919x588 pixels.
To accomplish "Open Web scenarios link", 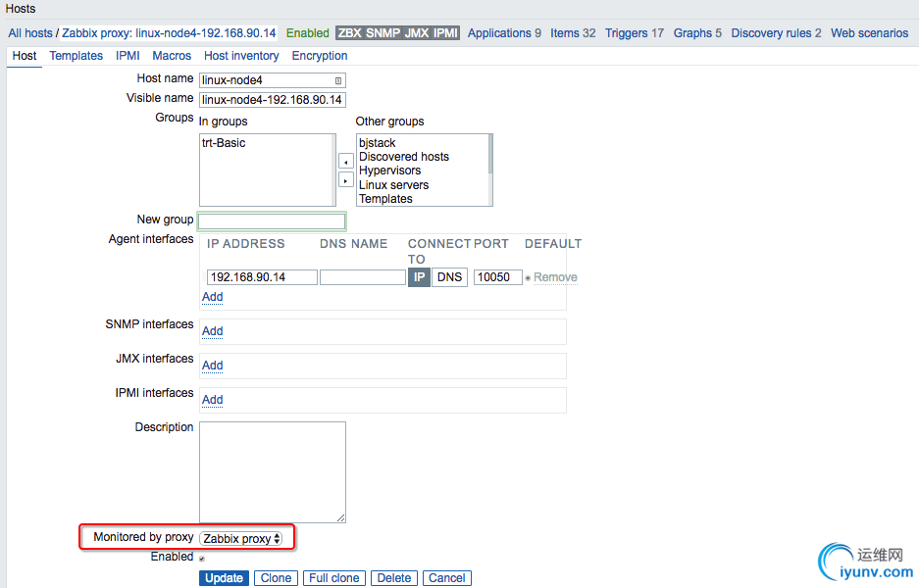I will pyautogui.click(x=869, y=33).
